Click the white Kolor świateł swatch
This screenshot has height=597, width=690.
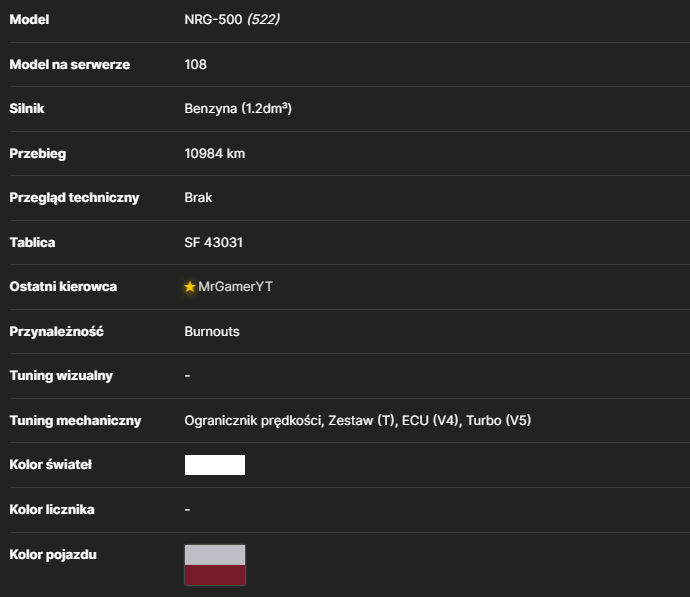215,465
